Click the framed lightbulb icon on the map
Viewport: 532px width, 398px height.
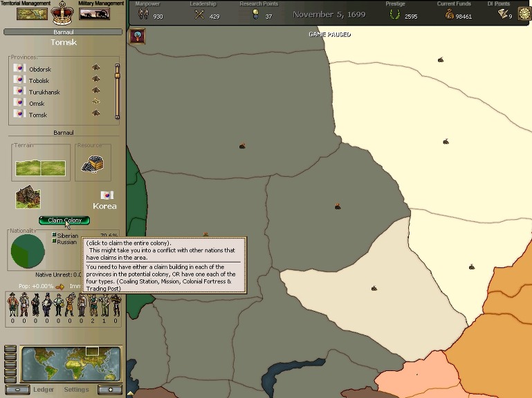pos(138,36)
